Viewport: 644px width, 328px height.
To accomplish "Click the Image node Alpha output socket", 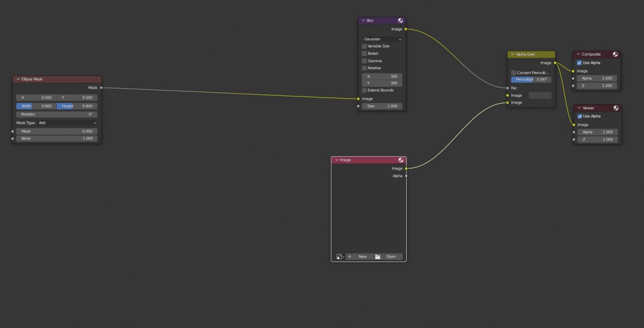I will coord(406,176).
